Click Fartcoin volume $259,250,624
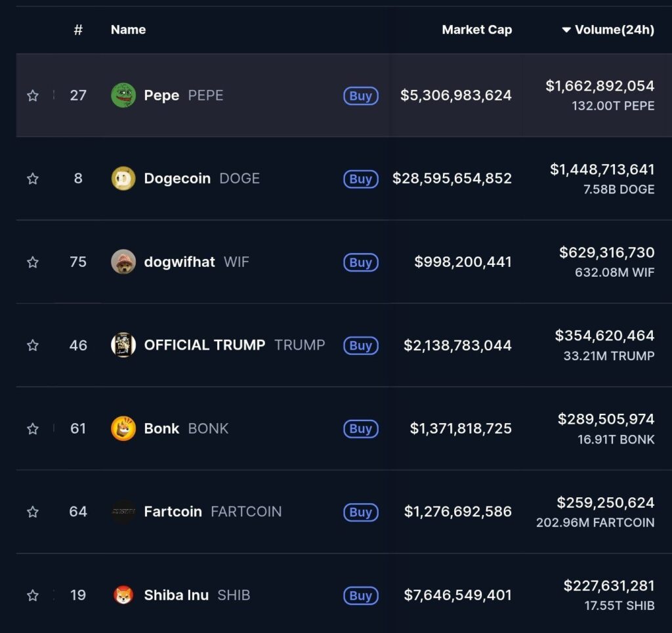 pyautogui.click(x=606, y=502)
